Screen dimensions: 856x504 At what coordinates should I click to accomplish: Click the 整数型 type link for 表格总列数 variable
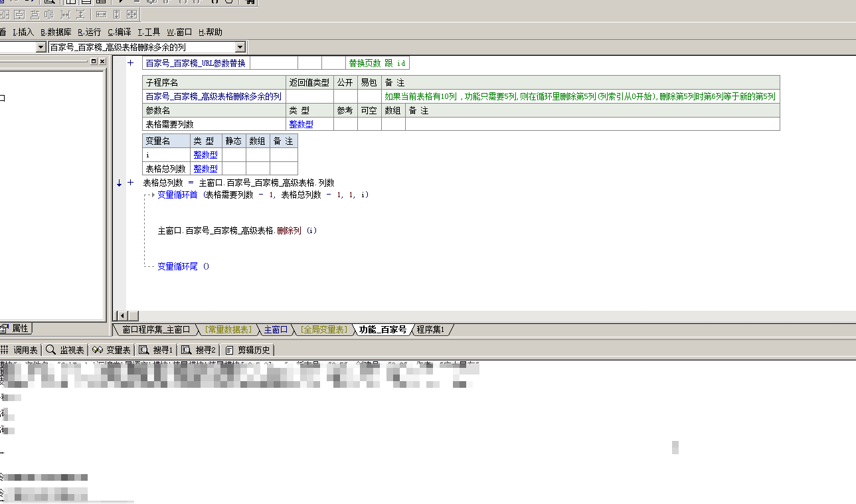[205, 169]
